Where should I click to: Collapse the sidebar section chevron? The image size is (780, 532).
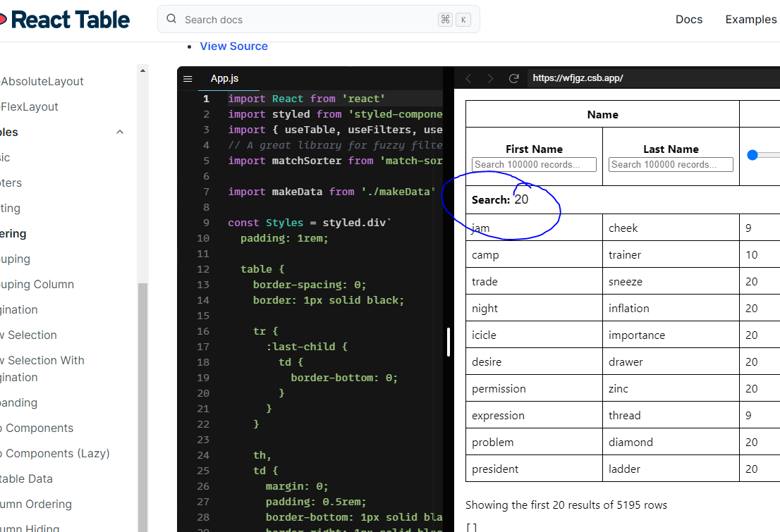point(120,132)
